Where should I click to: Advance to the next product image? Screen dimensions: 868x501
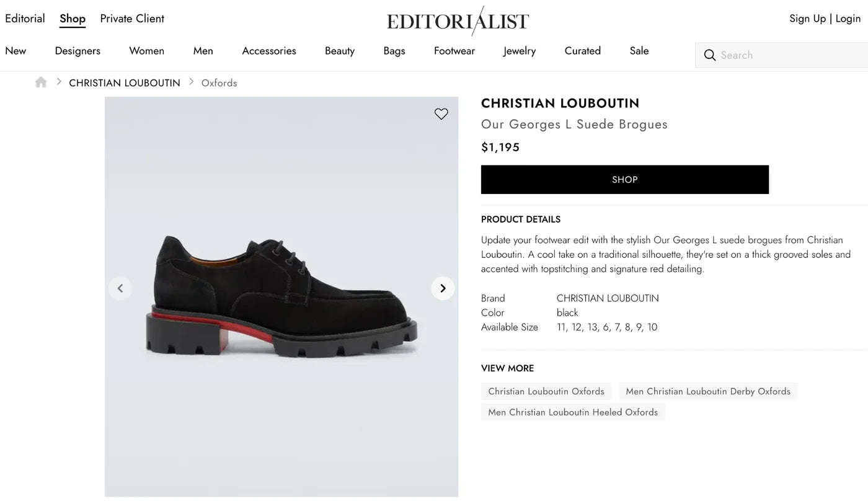click(x=443, y=288)
